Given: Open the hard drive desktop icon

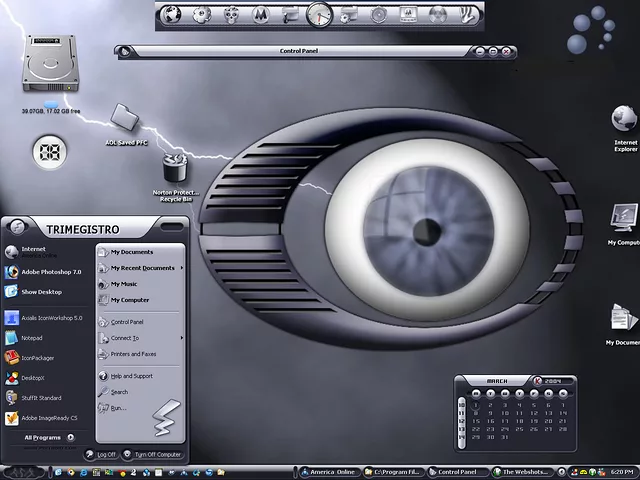Looking at the screenshot, I should 50,67.
